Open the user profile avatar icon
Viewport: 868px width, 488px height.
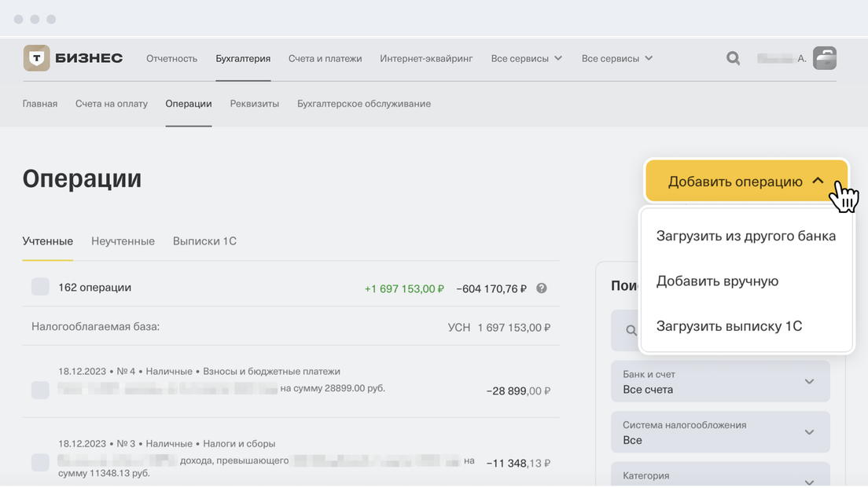(824, 58)
